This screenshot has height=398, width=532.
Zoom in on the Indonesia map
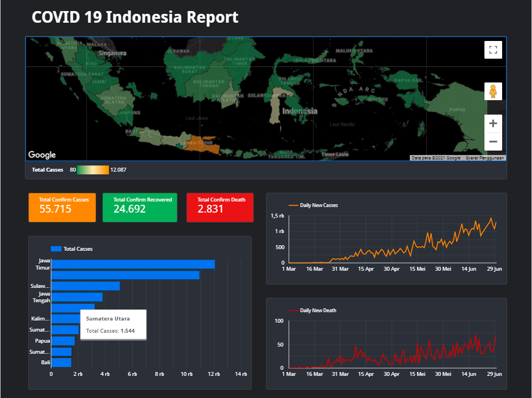[x=493, y=123]
